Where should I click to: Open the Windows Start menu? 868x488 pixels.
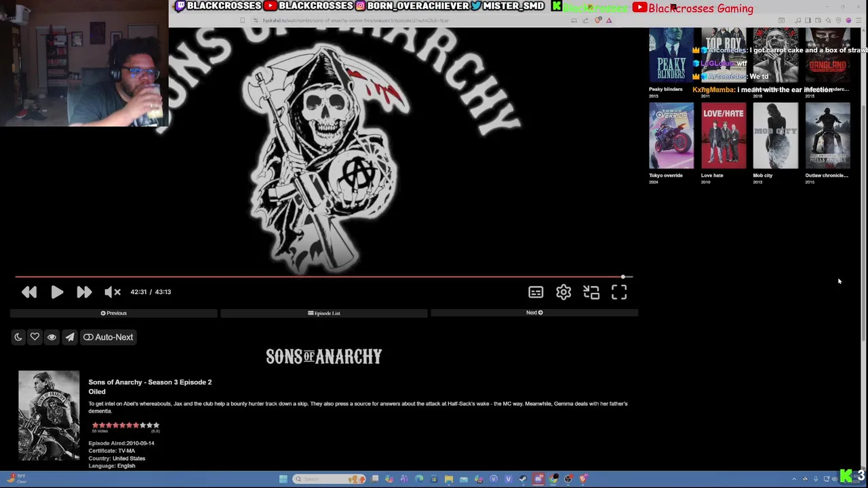click(283, 479)
